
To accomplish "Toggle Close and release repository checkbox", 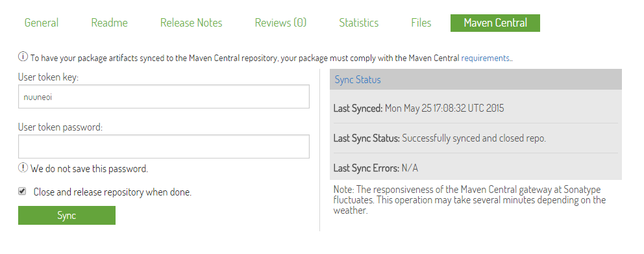I will click(x=22, y=191).
